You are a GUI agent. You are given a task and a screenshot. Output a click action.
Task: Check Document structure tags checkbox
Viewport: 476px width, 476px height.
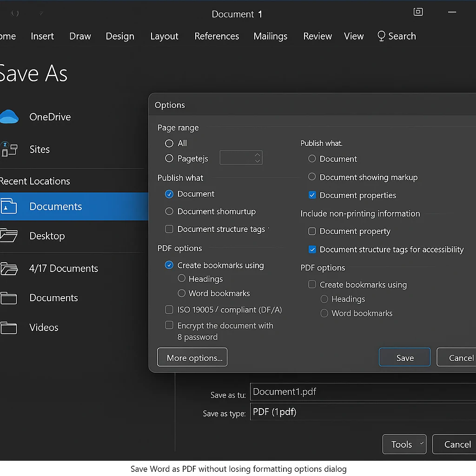point(169,229)
